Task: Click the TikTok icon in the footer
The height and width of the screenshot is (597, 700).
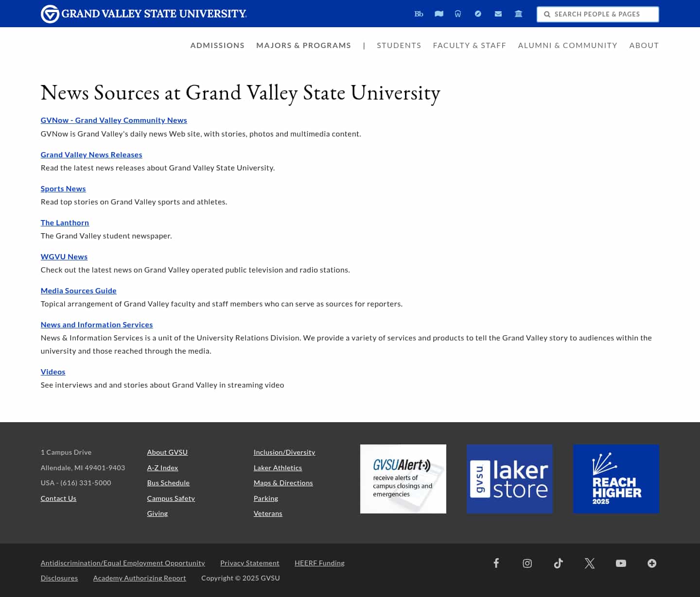Action: [x=558, y=563]
